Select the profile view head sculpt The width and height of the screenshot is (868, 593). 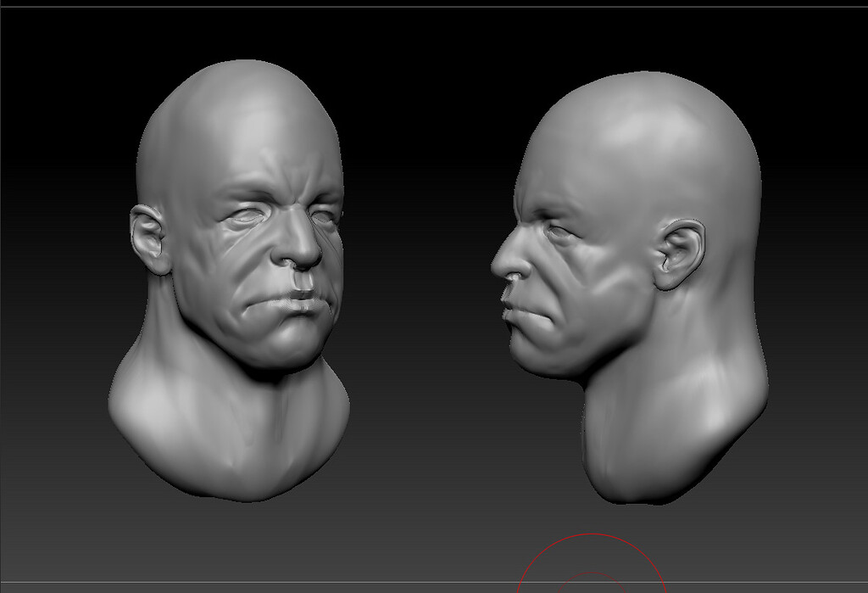(630, 288)
